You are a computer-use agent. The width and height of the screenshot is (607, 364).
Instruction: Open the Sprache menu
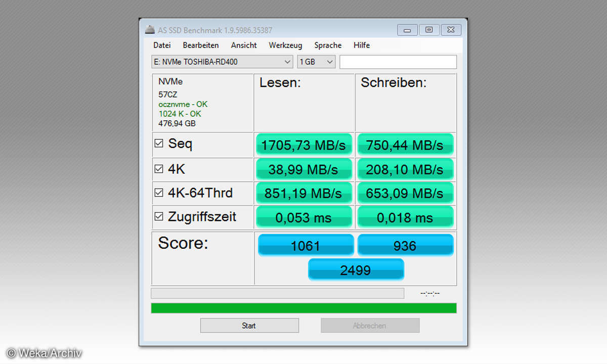(328, 45)
